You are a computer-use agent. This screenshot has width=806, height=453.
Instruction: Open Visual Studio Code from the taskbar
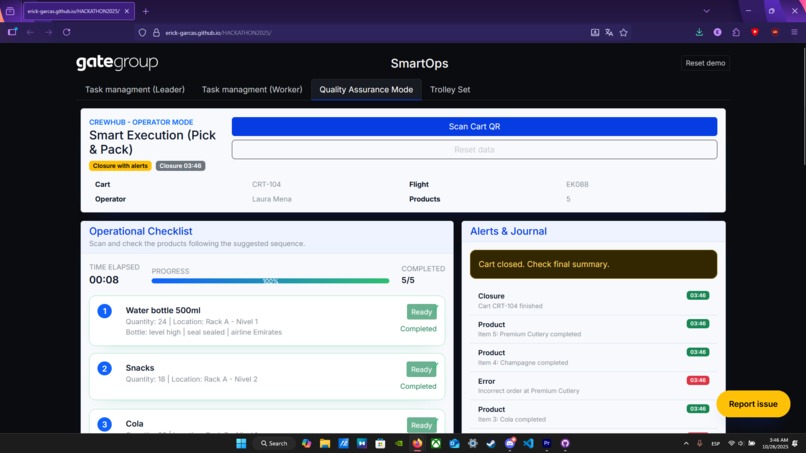point(528,443)
